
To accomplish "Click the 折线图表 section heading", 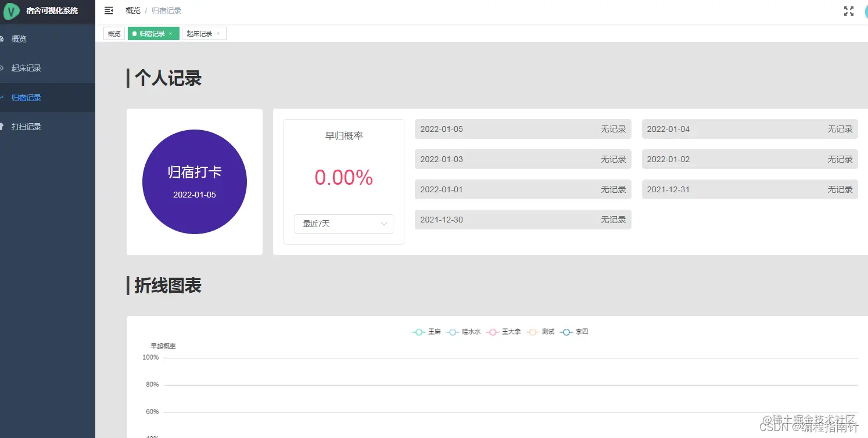I will [168, 285].
